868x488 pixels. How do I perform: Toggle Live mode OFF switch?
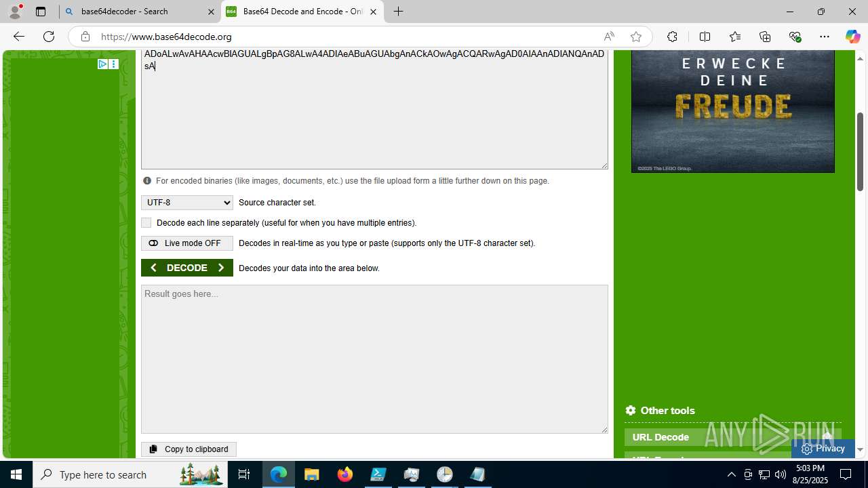pos(187,243)
